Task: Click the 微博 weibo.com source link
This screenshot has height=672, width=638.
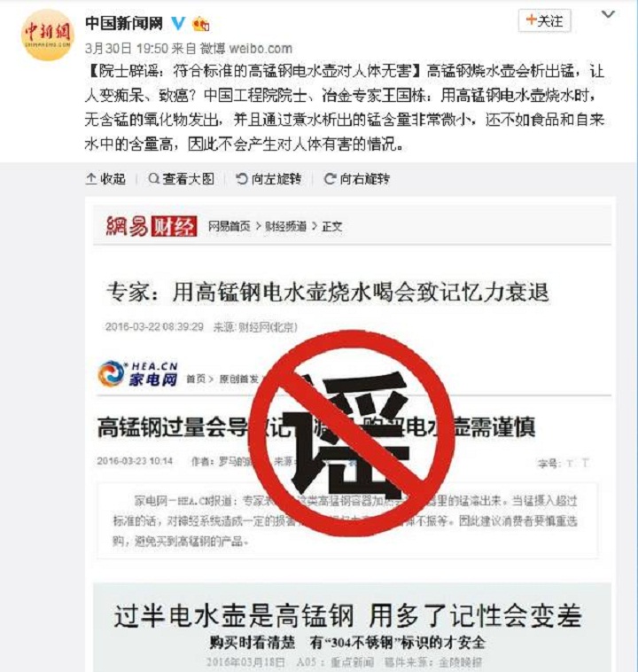Action: pos(246,49)
